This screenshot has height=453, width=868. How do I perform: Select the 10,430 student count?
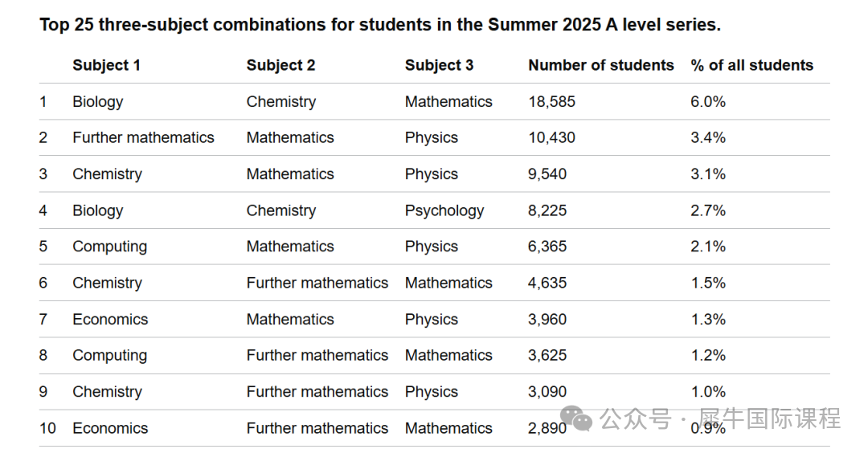click(x=551, y=138)
